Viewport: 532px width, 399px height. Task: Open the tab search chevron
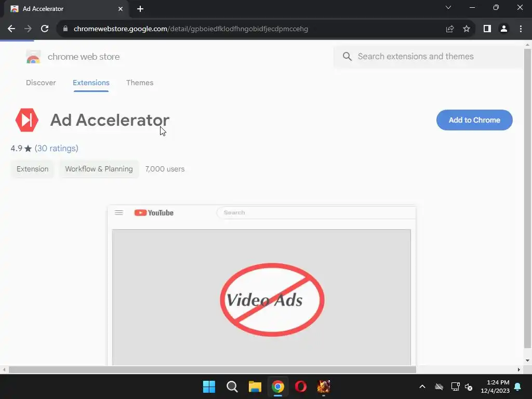(x=448, y=7)
